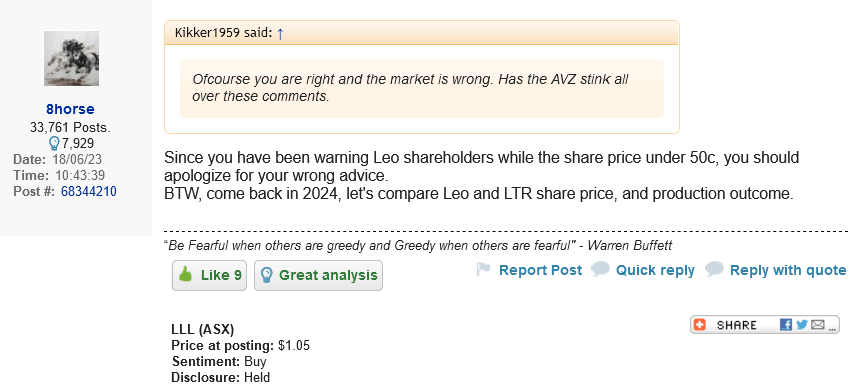Click lightbulb icon next to 7,929
854x391 pixels.
(54, 144)
